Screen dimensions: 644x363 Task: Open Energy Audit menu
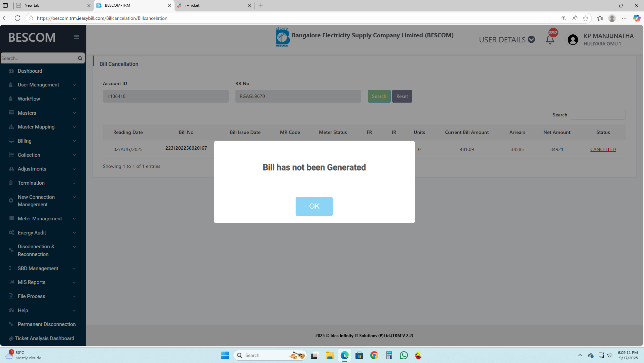pyautogui.click(x=43, y=233)
